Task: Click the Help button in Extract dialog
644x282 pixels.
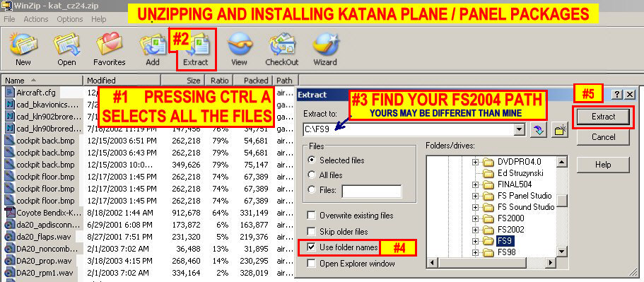Action: click(603, 165)
